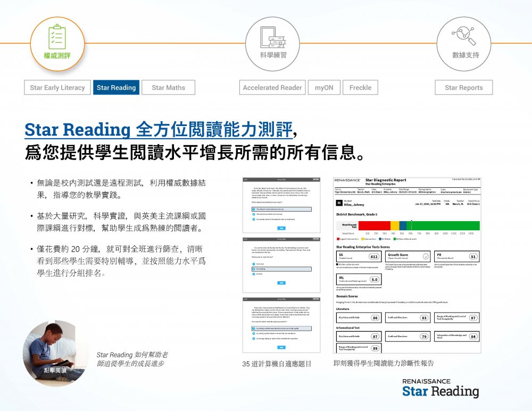
Task: Click the checklist clipboard icon for 權威測評
Action: 57,36
